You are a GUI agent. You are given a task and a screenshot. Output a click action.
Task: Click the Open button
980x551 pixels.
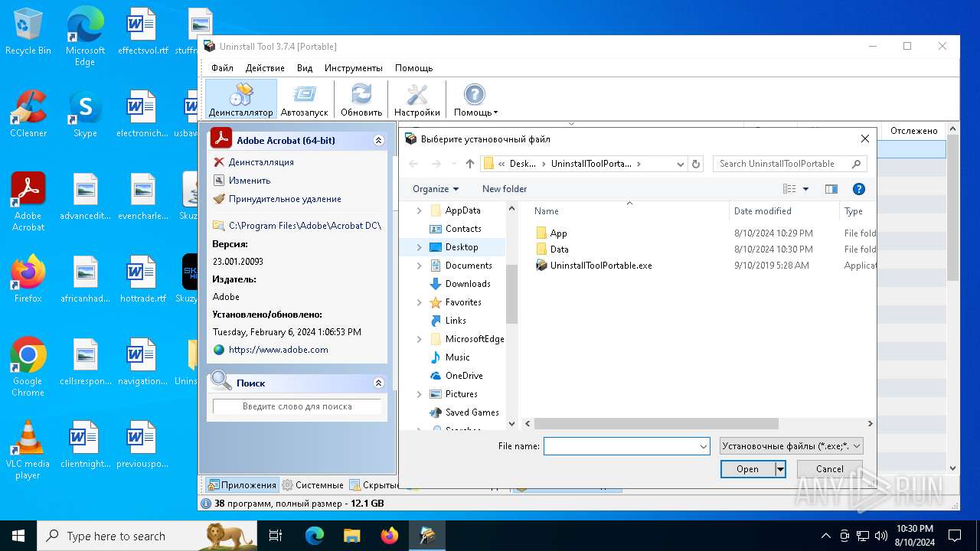pos(748,469)
